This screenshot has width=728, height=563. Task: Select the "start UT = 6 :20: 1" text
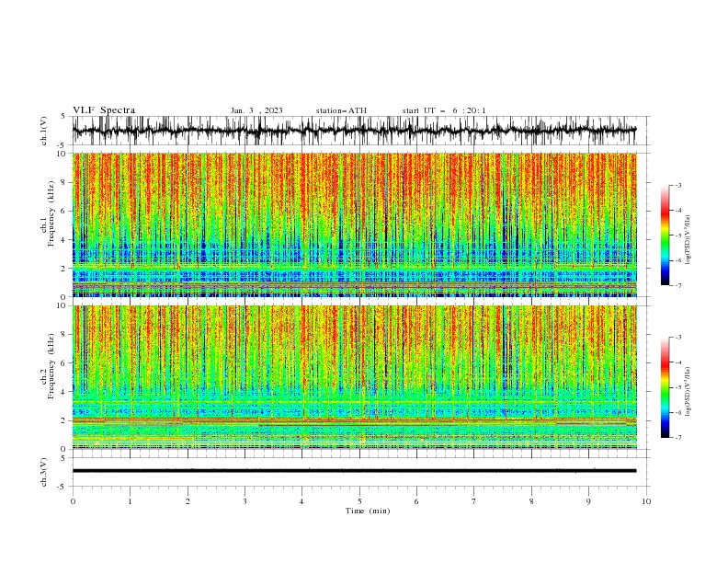click(x=444, y=110)
